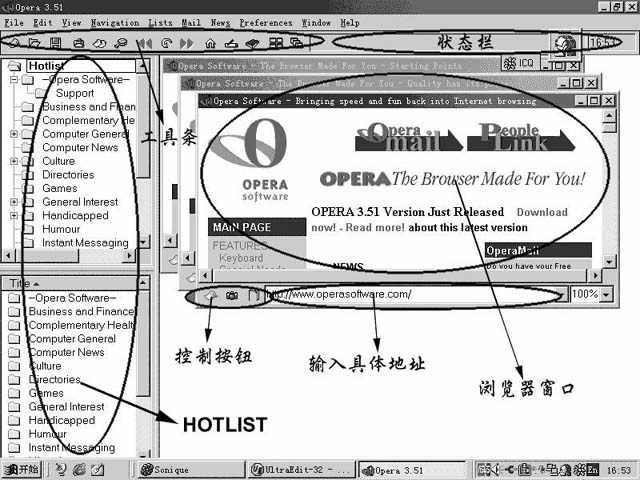Select Support in the hotlist tree
The image size is (640, 480).
click(x=75, y=93)
